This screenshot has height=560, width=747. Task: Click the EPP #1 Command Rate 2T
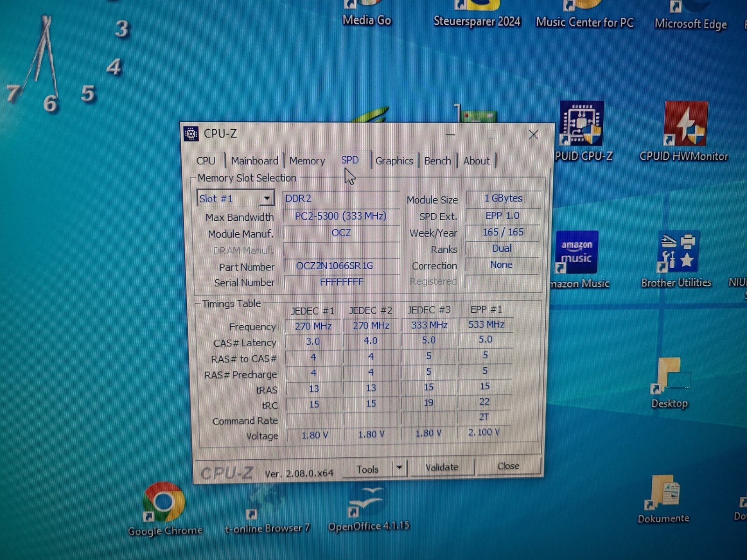(x=484, y=417)
